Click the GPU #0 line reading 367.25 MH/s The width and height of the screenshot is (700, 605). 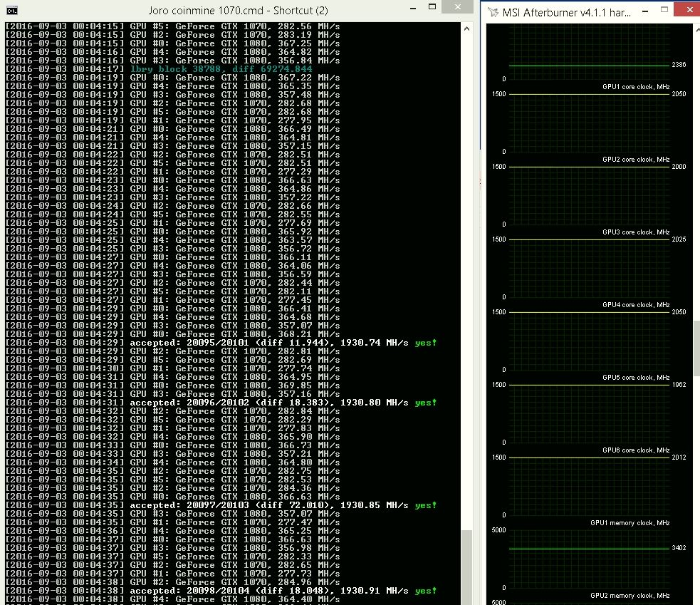[x=172, y=43]
